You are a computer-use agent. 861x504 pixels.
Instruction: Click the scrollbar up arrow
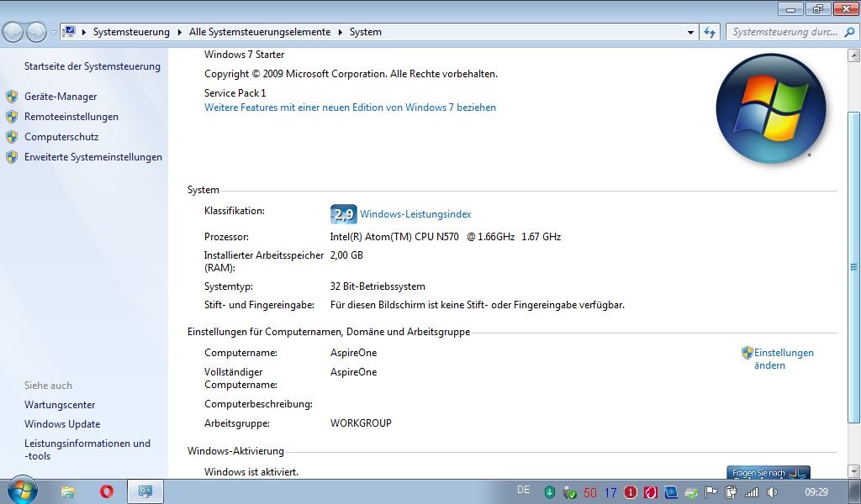pos(854,55)
